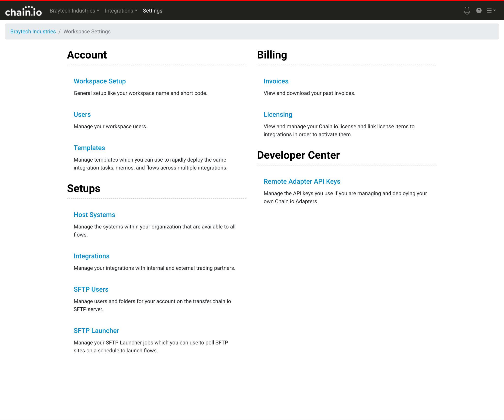Select Settings in the top navbar
Screen dimensions: 504x420
tap(153, 11)
